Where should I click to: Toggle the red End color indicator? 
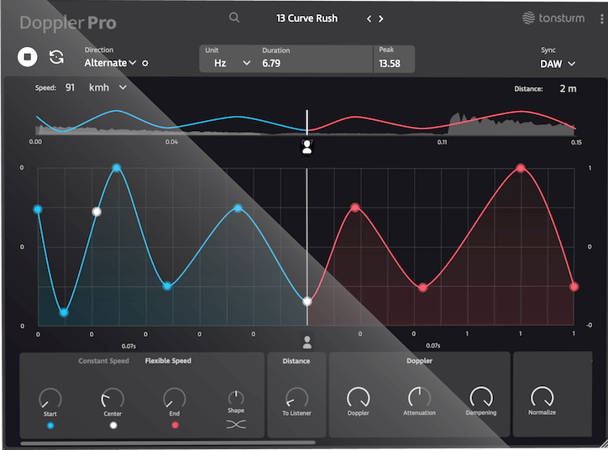click(x=175, y=425)
